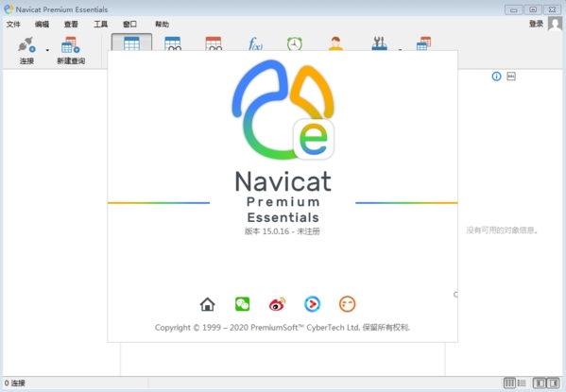Click the Navicat logo on splash screen

coord(283,110)
